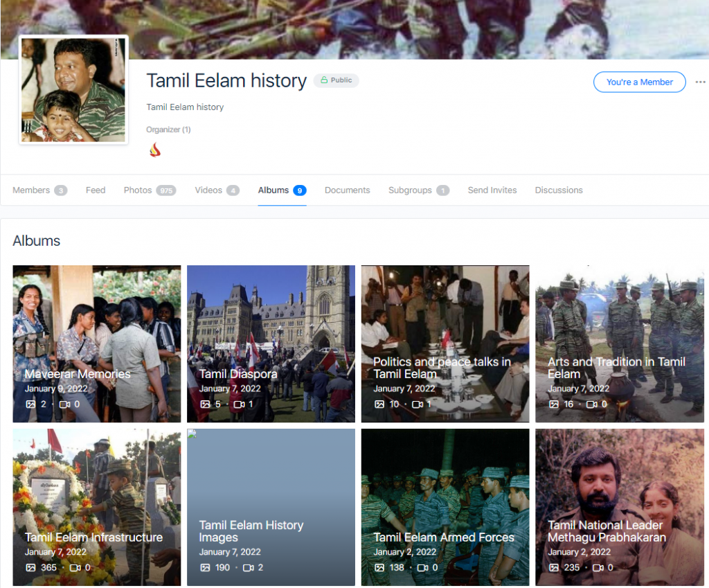Click video icon on Tamil Eelam Armed Forces

[x=423, y=567]
